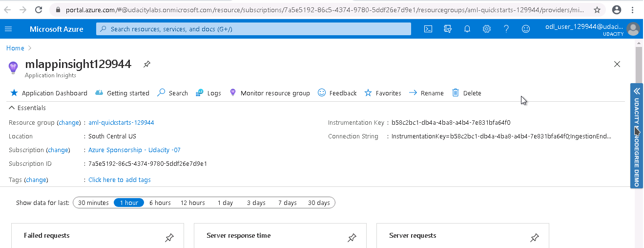This screenshot has height=248, width=644.
Task: Open Search in the command bar
Action: tap(172, 93)
